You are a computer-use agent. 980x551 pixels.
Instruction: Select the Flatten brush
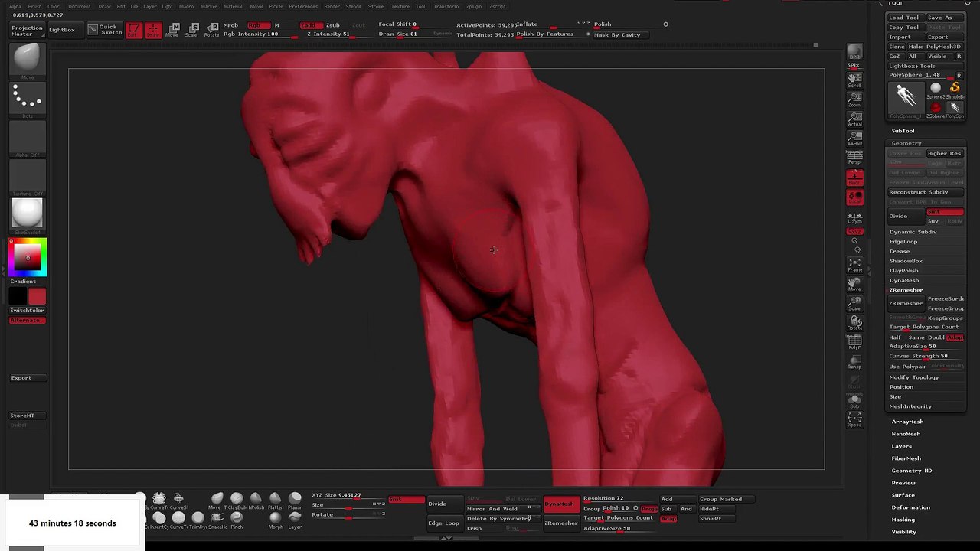pyautogui.click(x=275, y=501)
